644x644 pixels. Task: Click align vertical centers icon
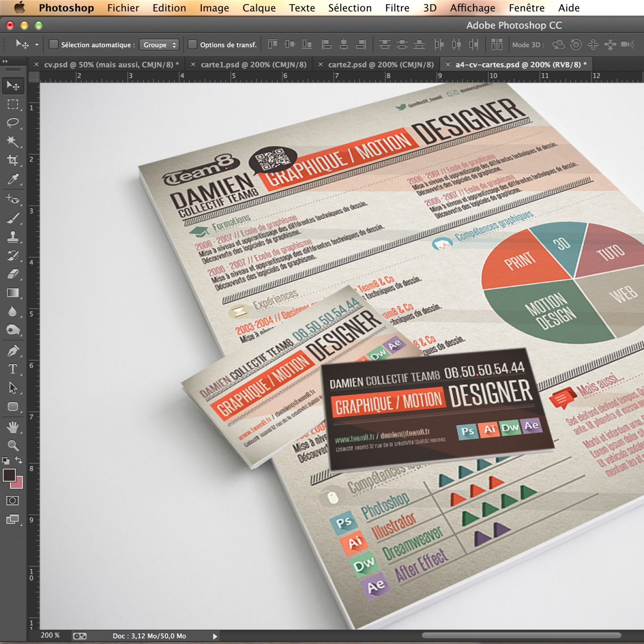tap(290, 44)
